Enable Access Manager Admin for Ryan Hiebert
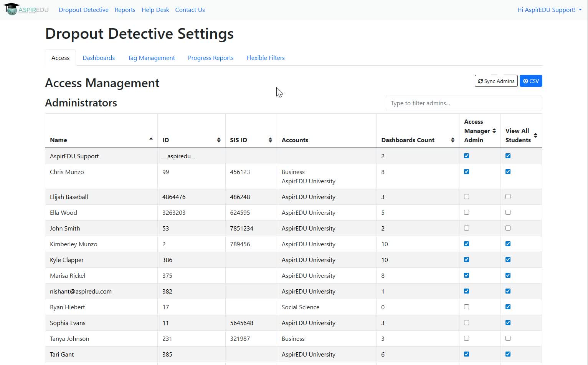The image size is (588, 365). [466, 307]
